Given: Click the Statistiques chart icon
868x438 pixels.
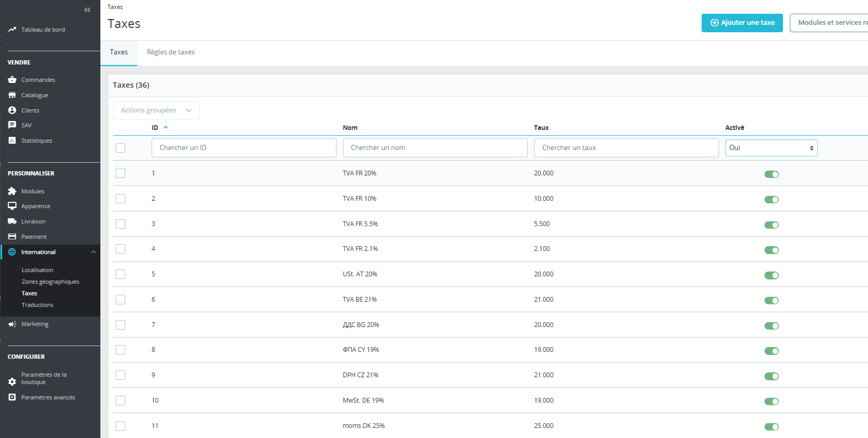Looking at the screenshot, I should click(x=12, y=141).
